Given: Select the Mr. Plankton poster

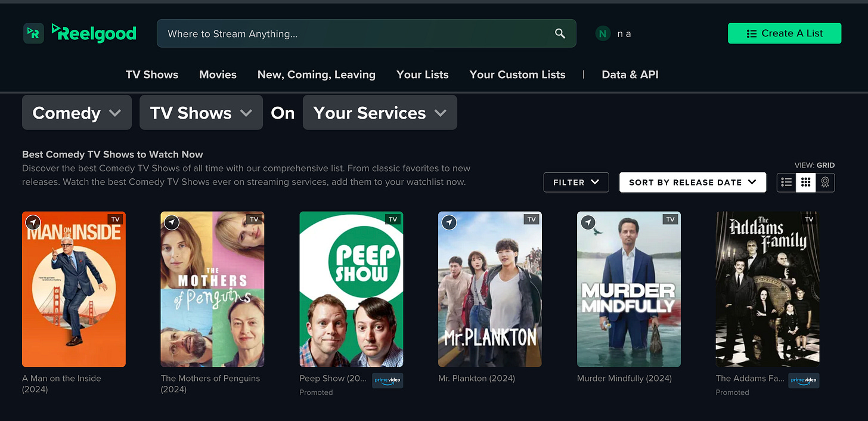Looking at the screenshot, I should pyautogui.click(x=490, y=289).
